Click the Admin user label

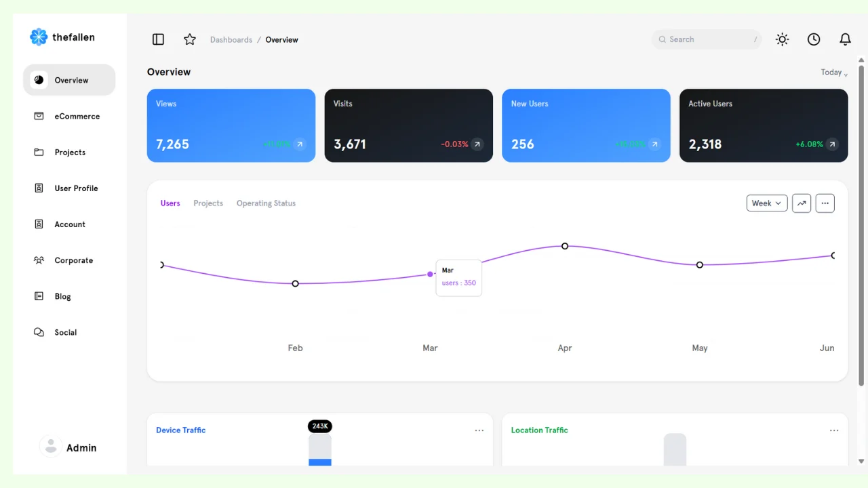81,448
